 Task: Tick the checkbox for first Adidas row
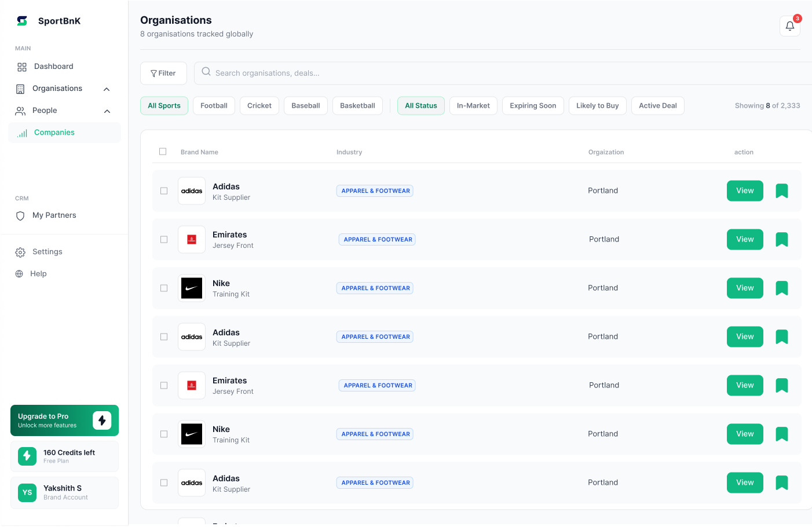coord(164,191)
